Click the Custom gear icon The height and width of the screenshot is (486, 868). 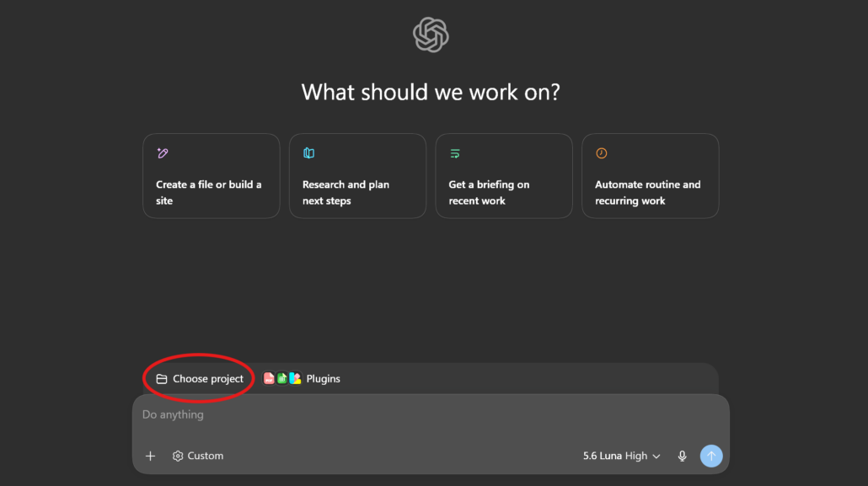point(178,457)
